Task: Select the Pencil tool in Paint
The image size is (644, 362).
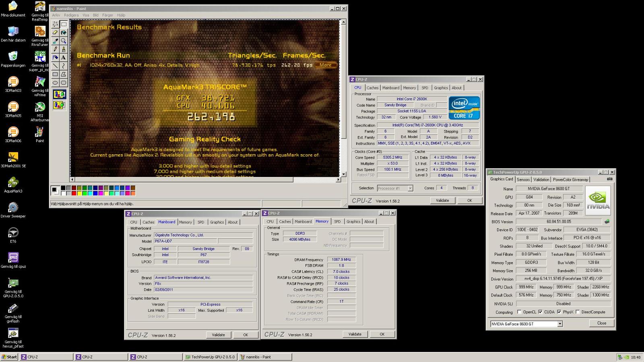Action: click(x=55, y=49)
